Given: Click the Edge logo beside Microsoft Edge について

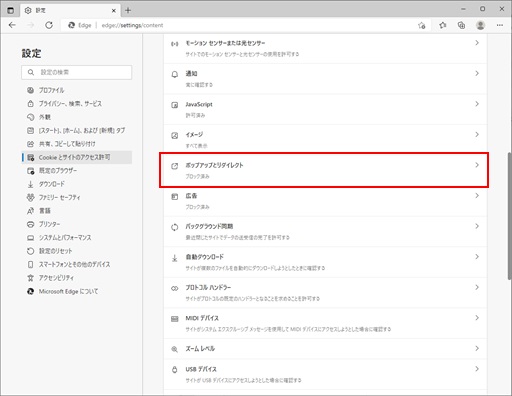Looking at the screenshot, I should (30, 291).
